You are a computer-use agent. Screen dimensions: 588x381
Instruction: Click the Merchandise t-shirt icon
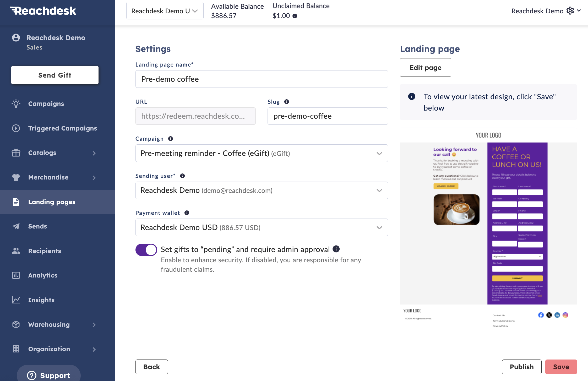tap(16, 177)
